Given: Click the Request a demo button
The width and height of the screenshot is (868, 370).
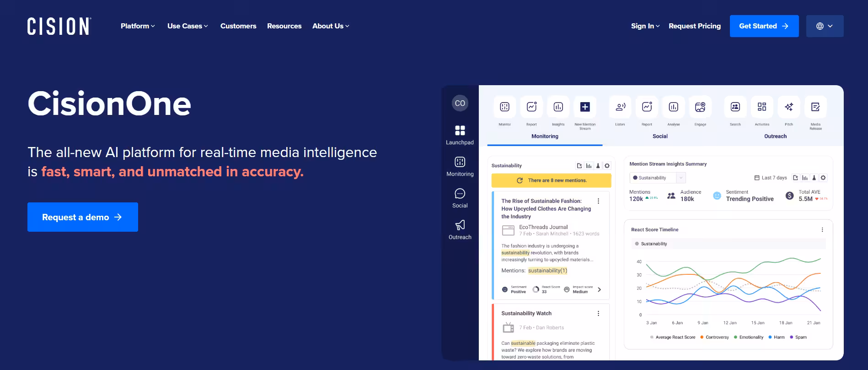Looking at the screenshot, I should (x=83, y=217).
